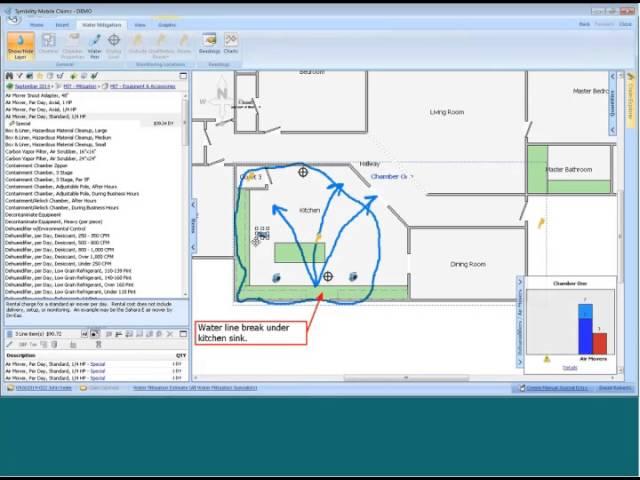Screen dimensions: 640x480
Task: Click lower chevron on left canvas side tab
Action: click(x=194, y=247)
